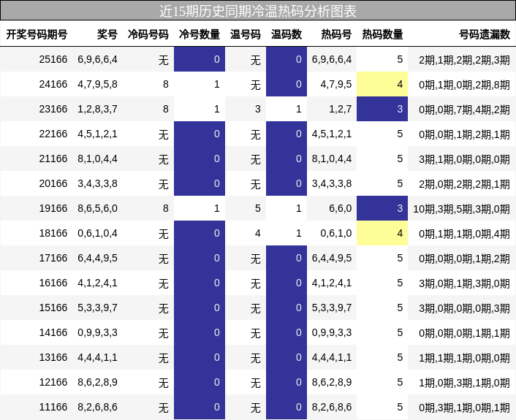
Task: Click period number 16166
Action: click(x=53, y=283)
